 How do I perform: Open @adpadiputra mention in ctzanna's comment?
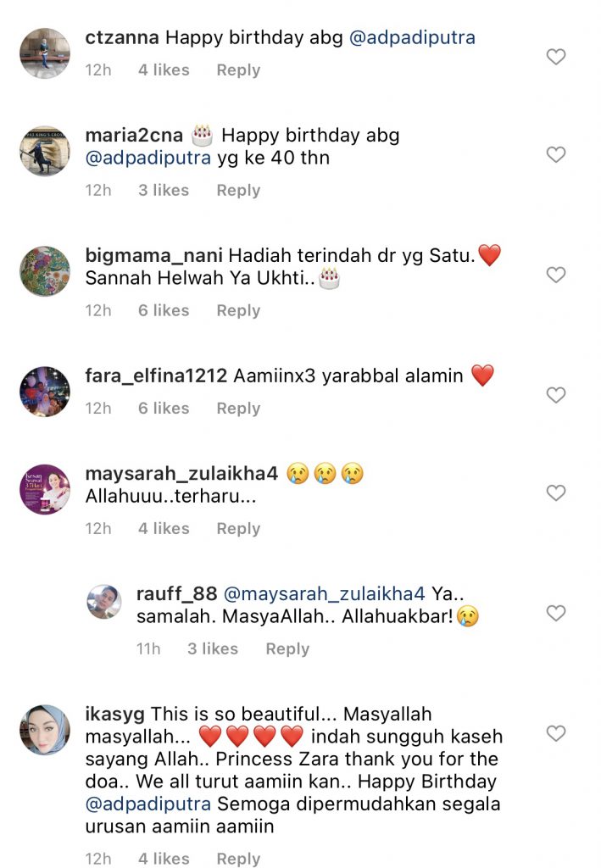[x=412, y=37]
